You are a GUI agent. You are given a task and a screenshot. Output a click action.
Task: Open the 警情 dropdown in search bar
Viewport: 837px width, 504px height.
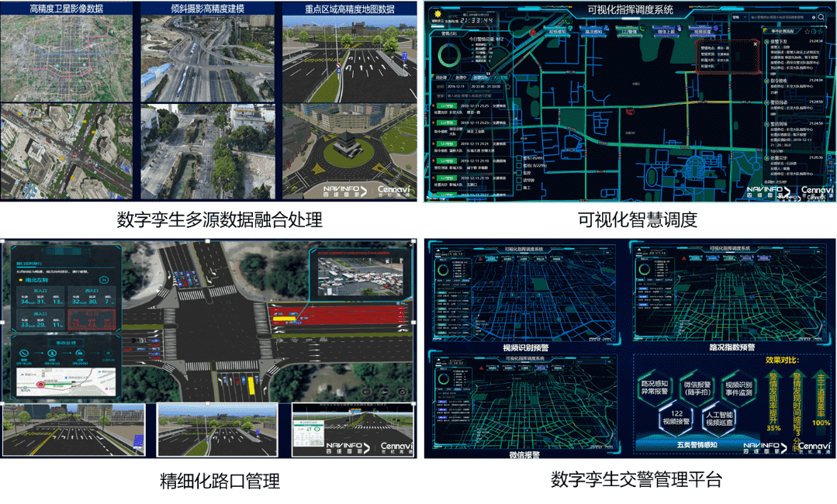tap(738, 16)
